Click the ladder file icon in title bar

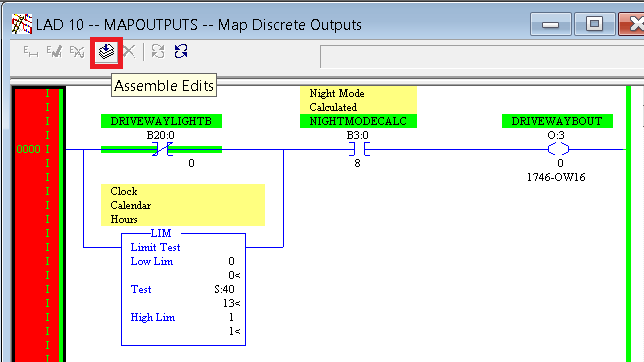22,24
